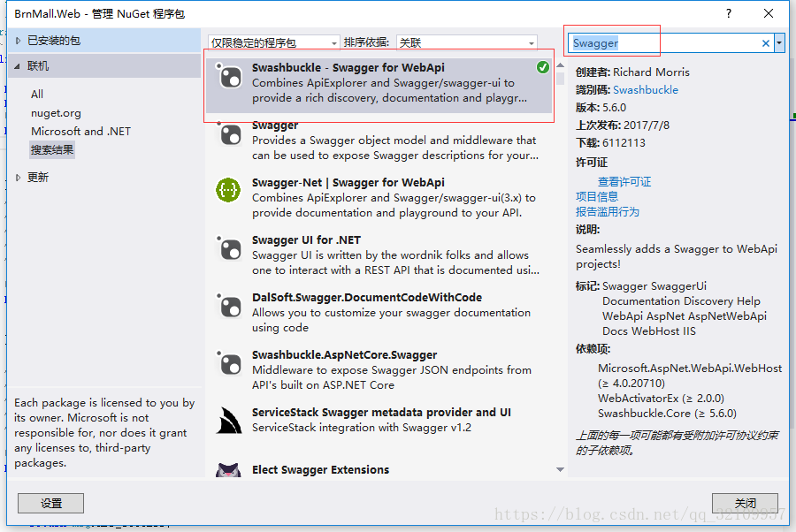This screenshot has height=532, width=796.
Task: Click the 设置 button
Action: click(50, 503)
